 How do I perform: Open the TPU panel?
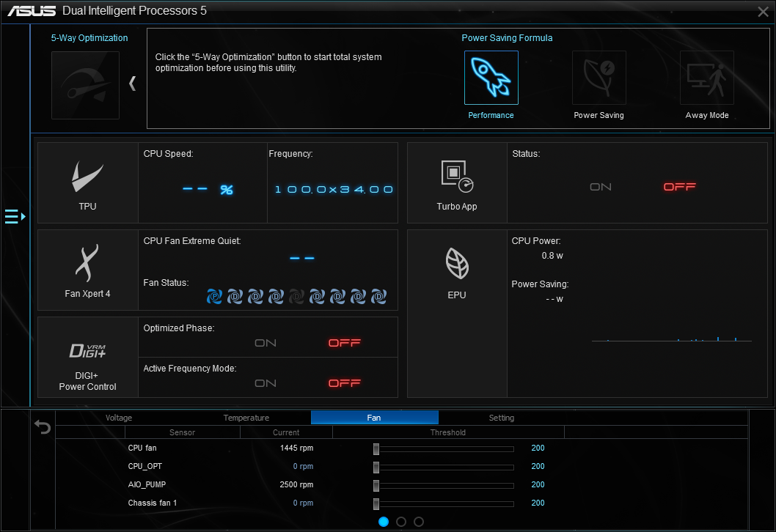[87, 183]
